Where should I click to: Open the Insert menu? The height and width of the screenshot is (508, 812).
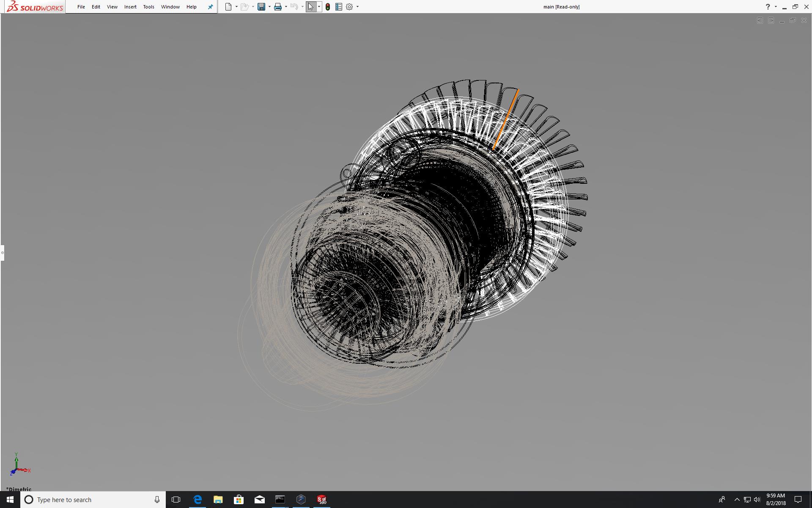point(130,7)
